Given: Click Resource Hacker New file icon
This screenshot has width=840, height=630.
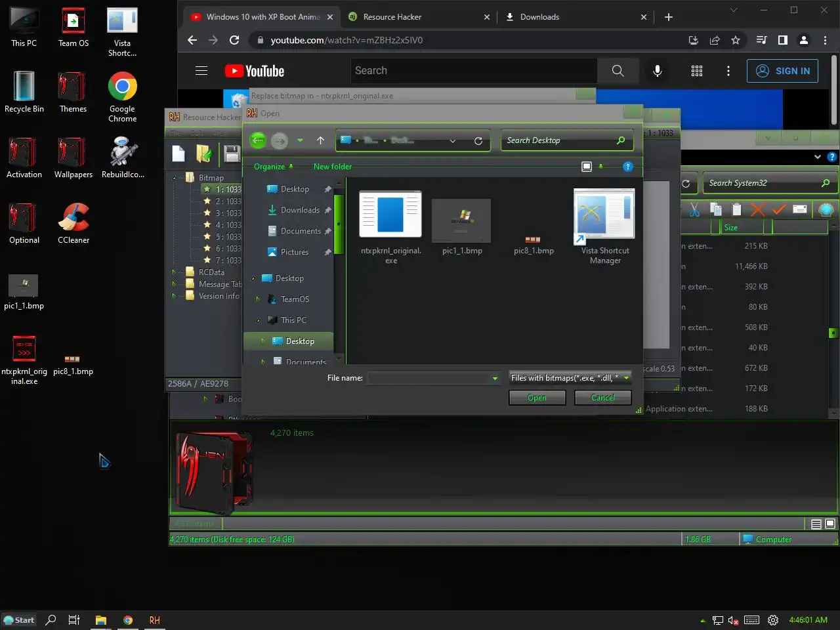Looking at the screenshot, I should pos(178,154).
